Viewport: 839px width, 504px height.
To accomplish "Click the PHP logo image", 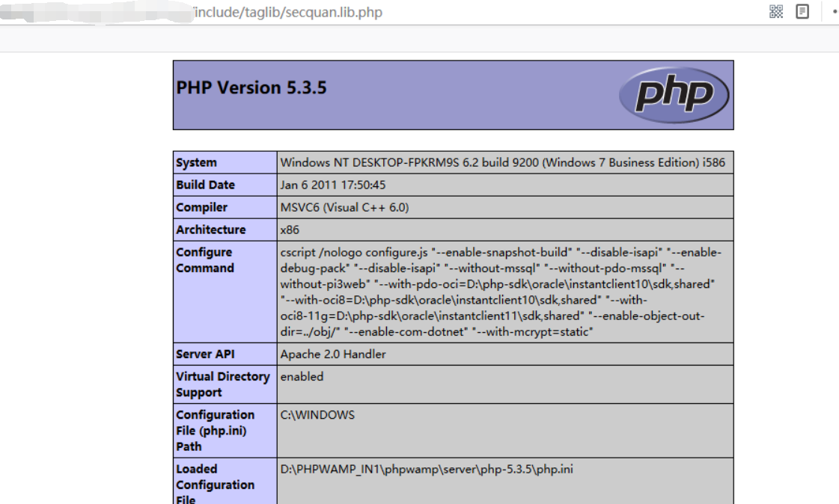I will 674,95.
